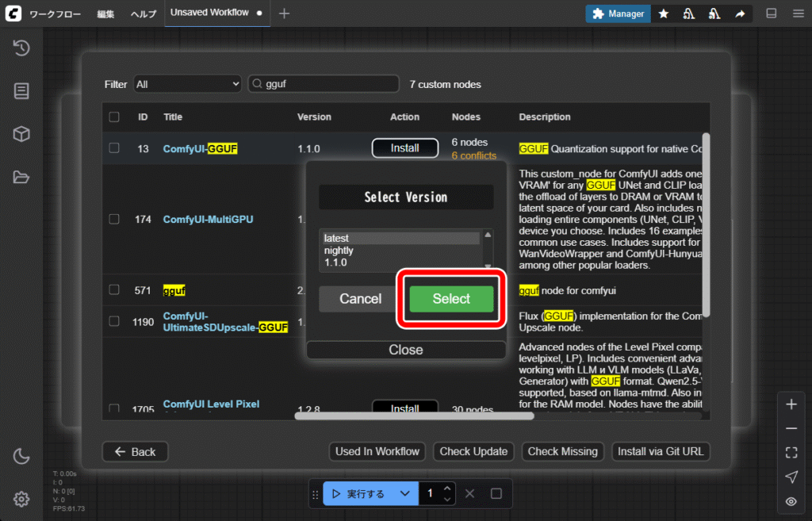Click the run bar drag handle
This screenshot has width=812, height=521.
(315, 495)
